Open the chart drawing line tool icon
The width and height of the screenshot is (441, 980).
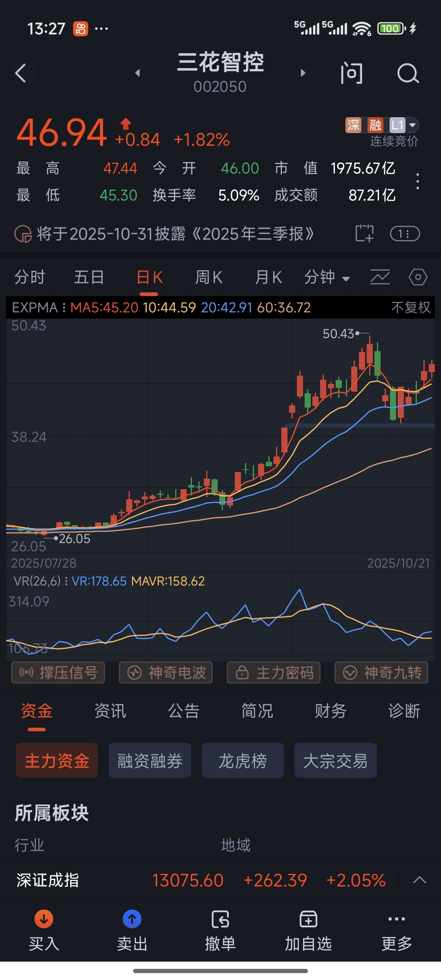coord(380,277)
